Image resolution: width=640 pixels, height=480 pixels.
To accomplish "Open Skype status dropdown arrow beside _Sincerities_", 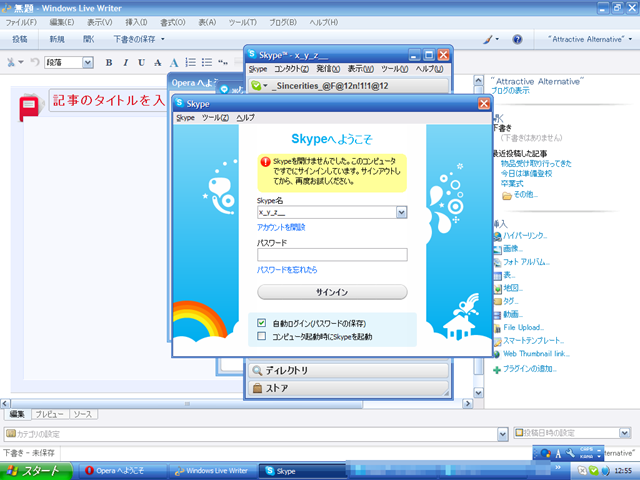I will click(x=265, y=85).
